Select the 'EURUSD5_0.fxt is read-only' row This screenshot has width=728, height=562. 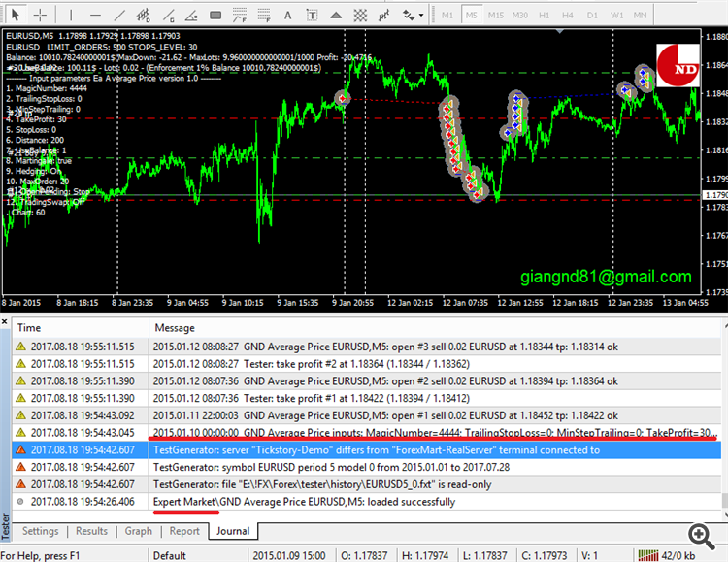pyautogui.click(x=367, y=484)
